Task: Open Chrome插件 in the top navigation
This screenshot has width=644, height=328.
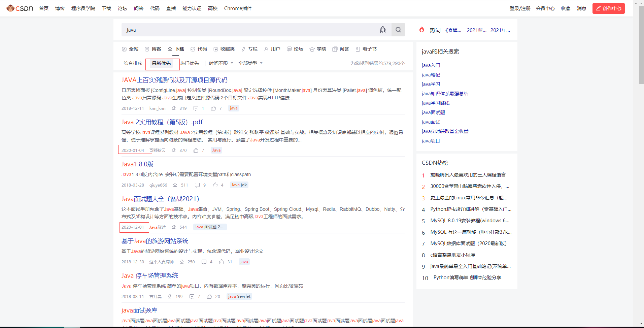Action: coord(238,8)
